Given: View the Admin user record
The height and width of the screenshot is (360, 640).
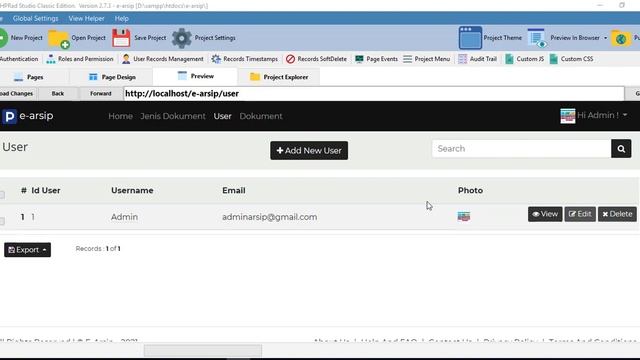Looking at the screenshot, I should (545, 214).
